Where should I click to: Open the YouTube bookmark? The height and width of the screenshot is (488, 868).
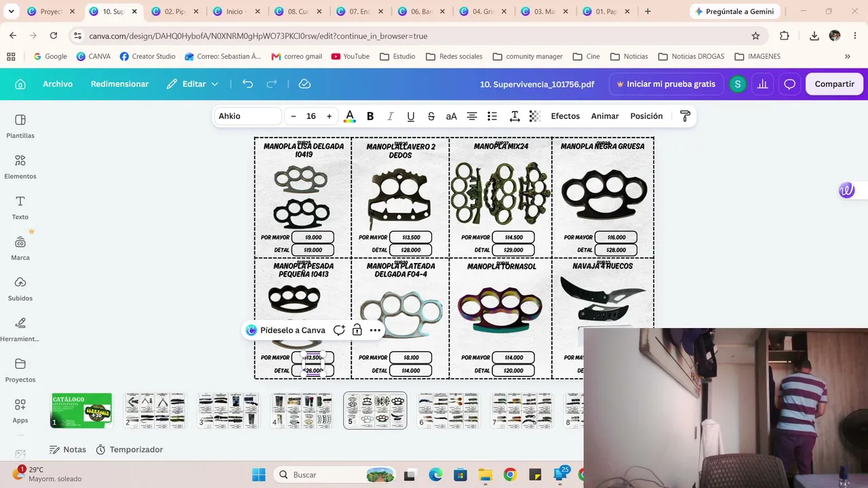click(351, 56)
